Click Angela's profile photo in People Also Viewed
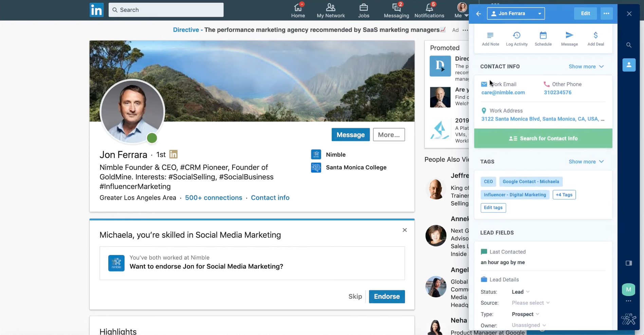 pyautogui.click(x=436, y=287)
